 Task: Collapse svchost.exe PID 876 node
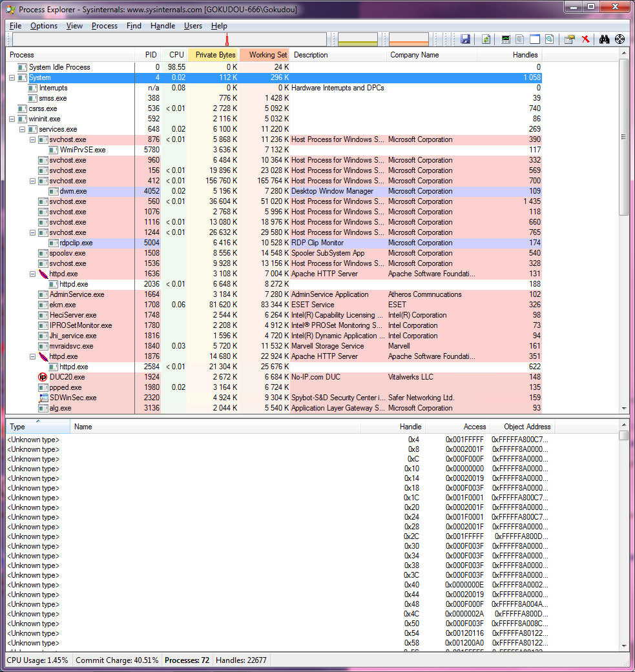32,139
